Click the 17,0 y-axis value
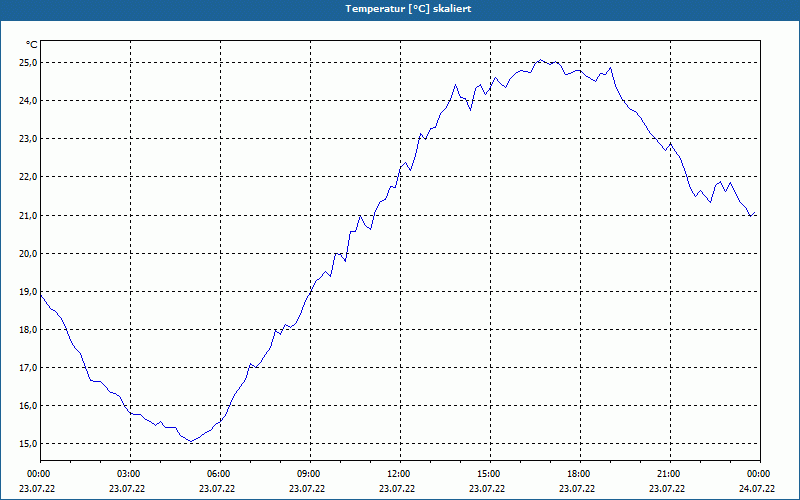The height and width of the screenshot is (500, 800). click(x=28, y=368)
